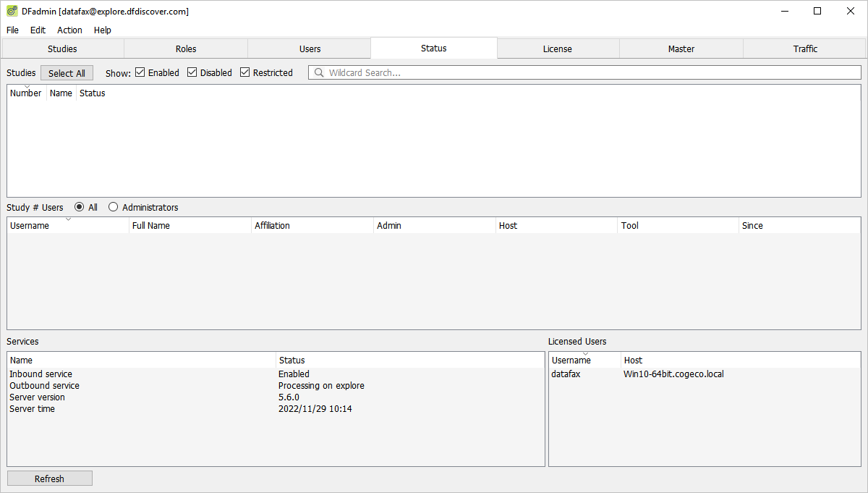
Task: Click the Refresh button
Action: coord(50,479)
